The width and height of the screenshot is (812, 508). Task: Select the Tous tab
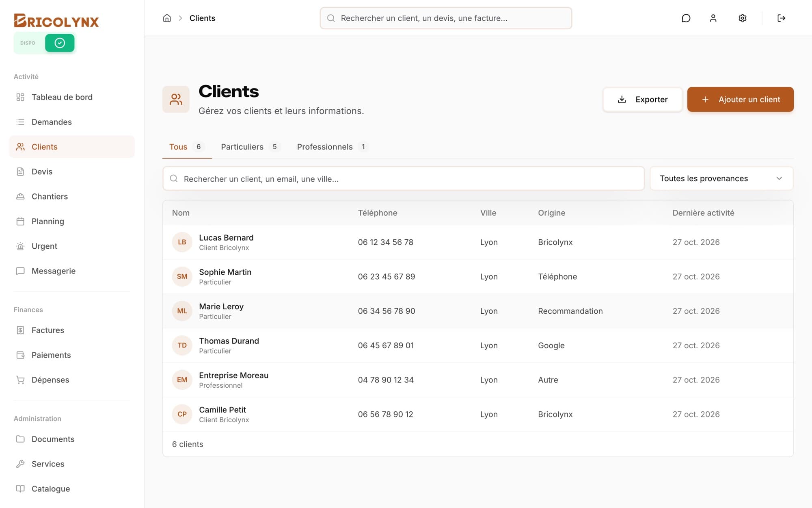[187, 147]
